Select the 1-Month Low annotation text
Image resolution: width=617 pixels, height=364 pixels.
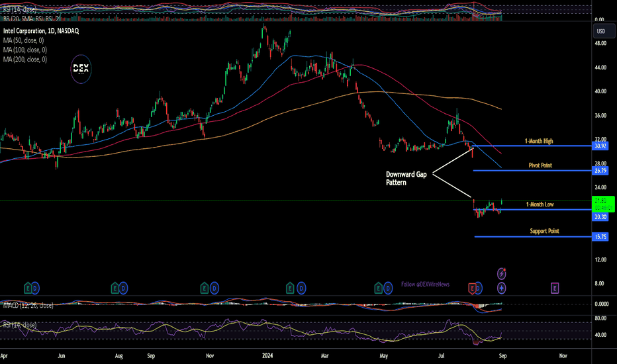tap(540, 205)
